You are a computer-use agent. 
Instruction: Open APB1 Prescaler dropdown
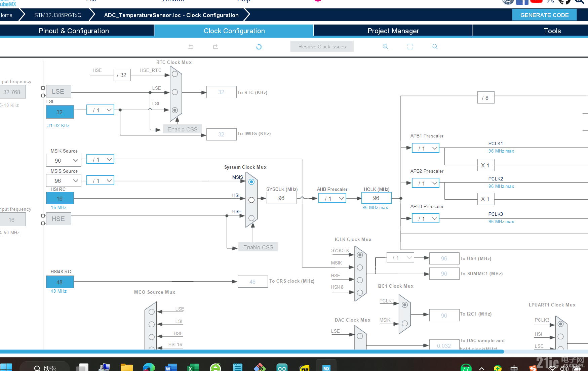pyautogui.click(x=426, y=148)
